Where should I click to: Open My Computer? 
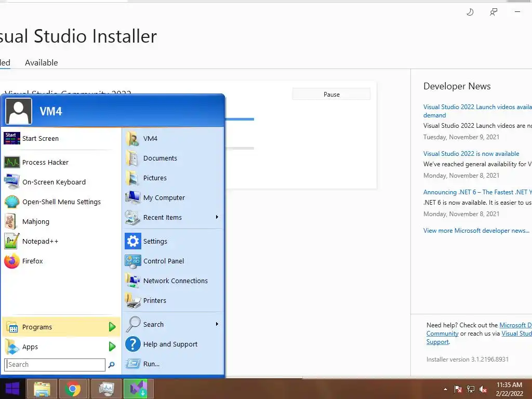coord(173,197)
